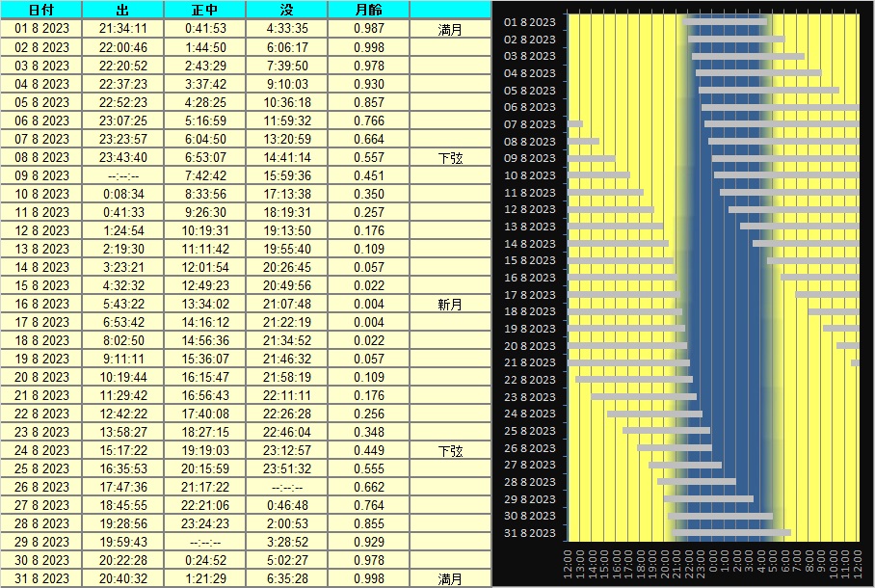Image resolution: width=875 pixels, height=588 pixels.
Task: Click the moonset time 20:26:45
Action: [287, 267]
